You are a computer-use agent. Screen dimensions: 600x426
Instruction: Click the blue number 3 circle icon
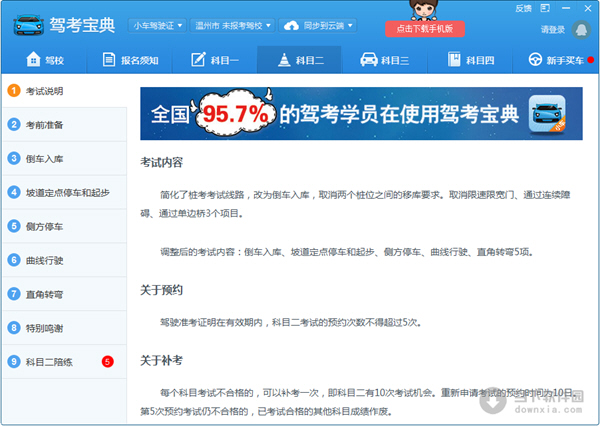[x=14, y=158]
